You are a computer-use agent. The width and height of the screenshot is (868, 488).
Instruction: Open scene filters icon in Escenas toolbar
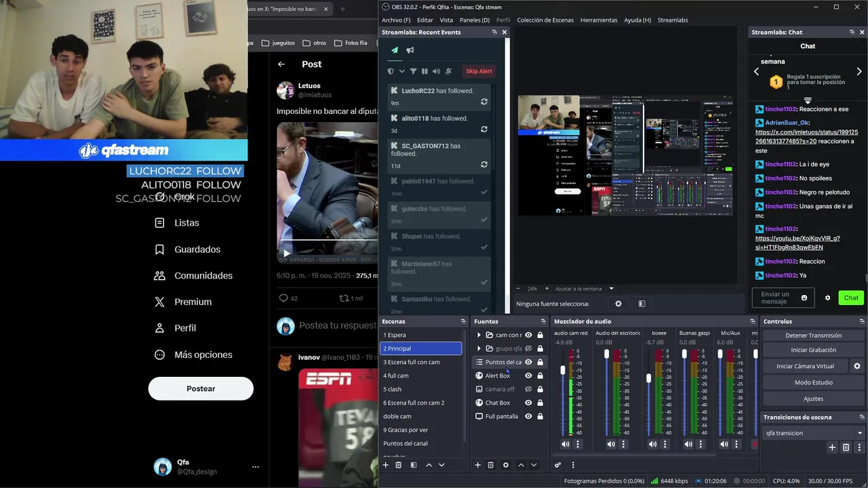pos(414,465)
